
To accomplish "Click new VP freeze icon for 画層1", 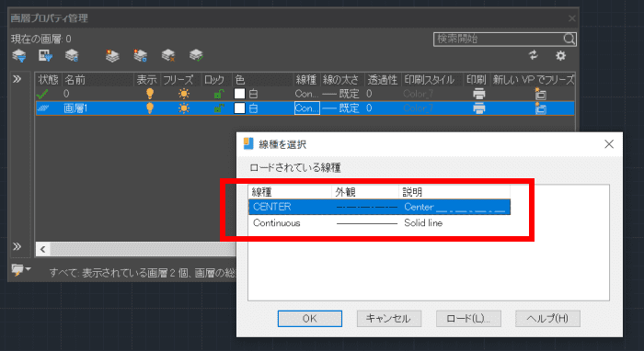I will click(x=540, y=108).
